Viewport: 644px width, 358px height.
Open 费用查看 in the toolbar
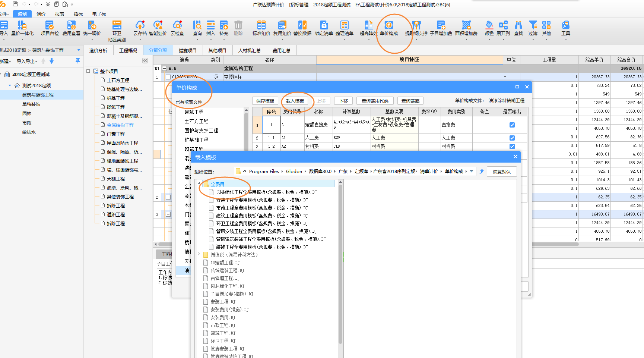tap(72, 28)
